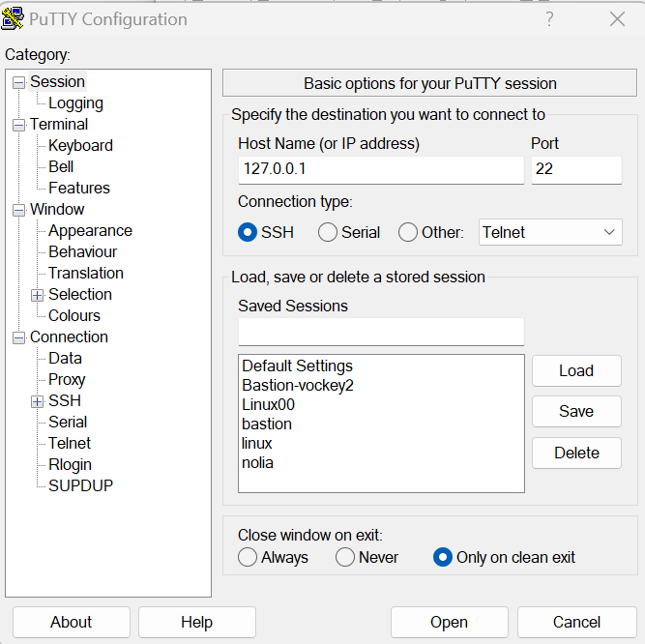This screenshot has width=645, height=644.
Task: Expand the Selection tree node
Action: tap(38, 295)
